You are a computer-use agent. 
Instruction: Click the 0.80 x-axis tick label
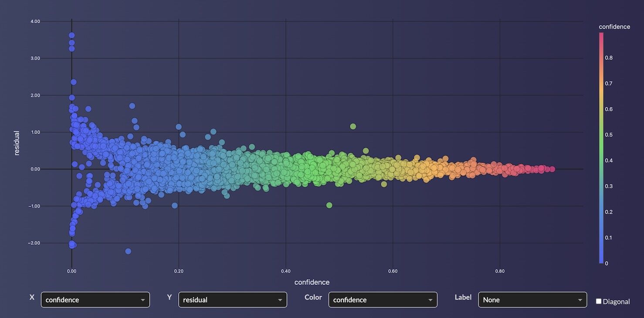(x=500, y=271)
